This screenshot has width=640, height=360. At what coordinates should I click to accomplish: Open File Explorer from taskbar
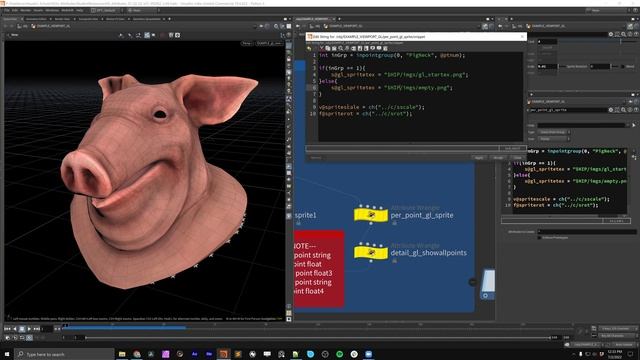click(x=122, y=354)
